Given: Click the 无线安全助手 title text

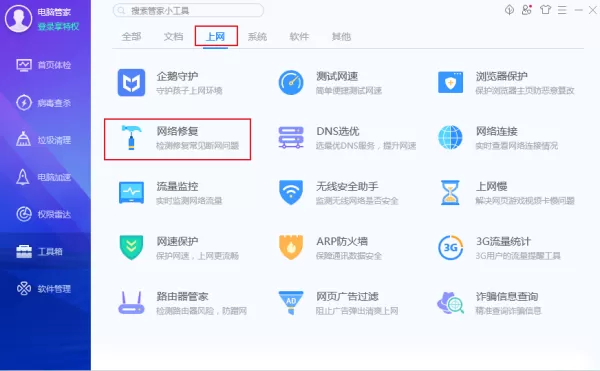Looking at the screenshot, I should point(347,187).
